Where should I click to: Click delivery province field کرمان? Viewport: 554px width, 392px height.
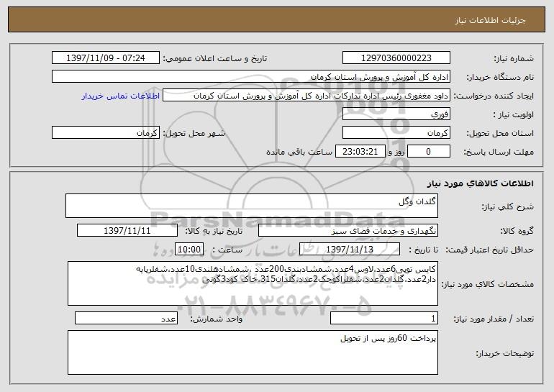point(396,133)
